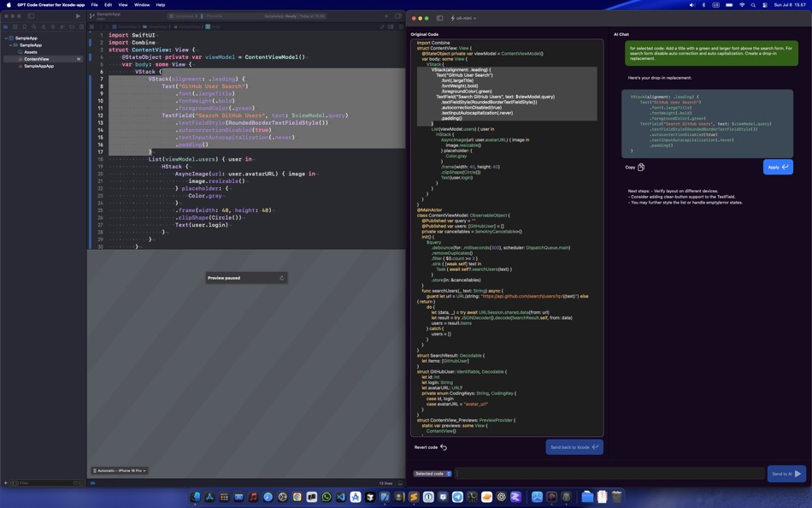This screenshot has width=812, height=508.
Task: Open the find navigator magnifier icon
Action: tap(33, 27)
